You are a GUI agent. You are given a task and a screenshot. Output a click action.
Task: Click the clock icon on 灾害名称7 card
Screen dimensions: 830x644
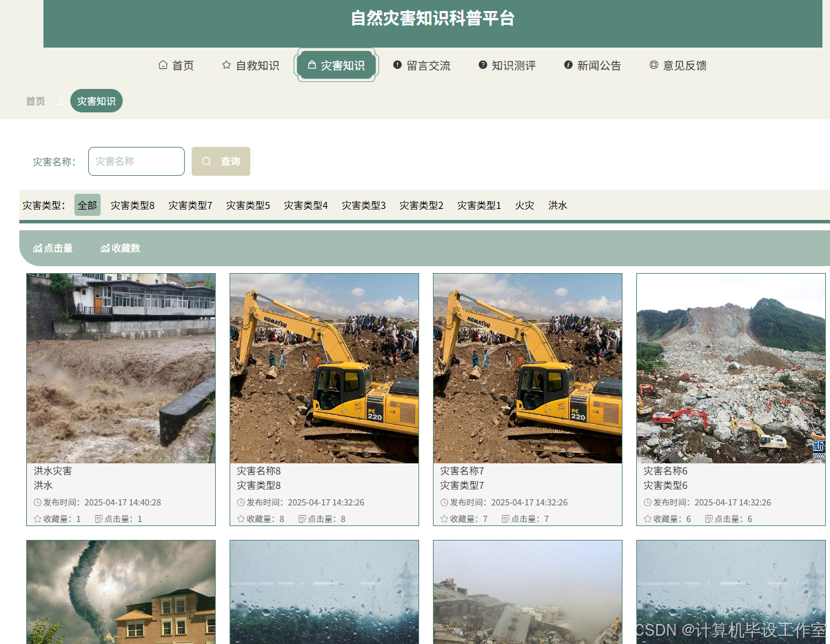(444, 503)
